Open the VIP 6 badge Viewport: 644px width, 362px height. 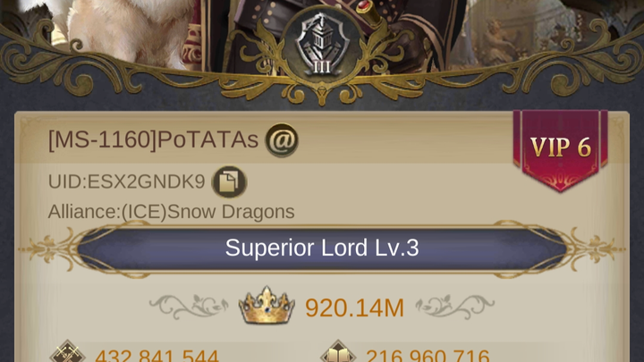(x=561, y=150)
